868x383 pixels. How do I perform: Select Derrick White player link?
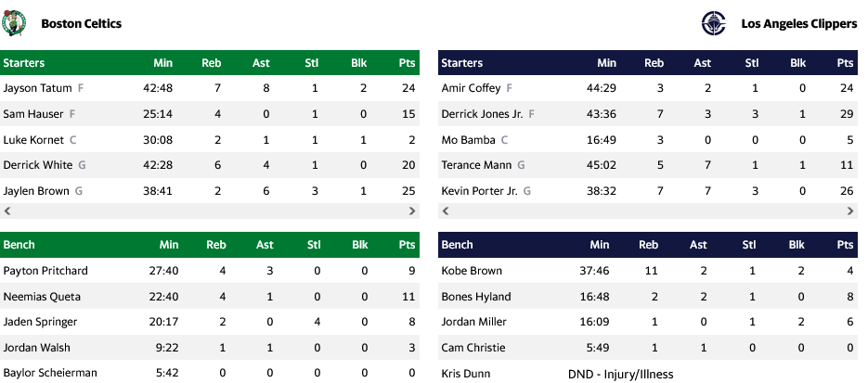click(x=37, y=165)
